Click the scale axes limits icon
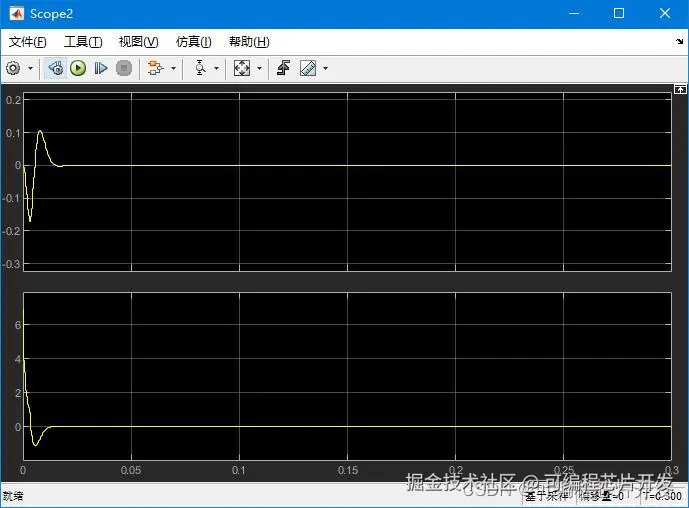 click(242, 68)
